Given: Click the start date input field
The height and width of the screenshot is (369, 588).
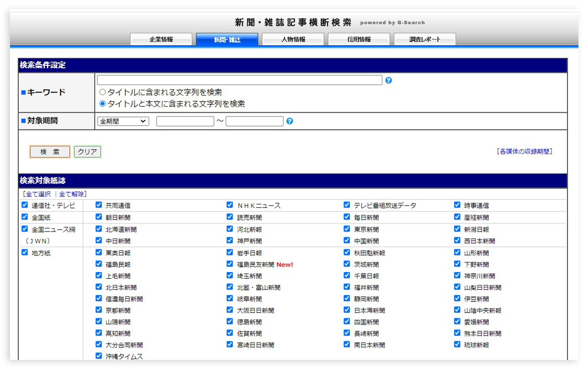Looking at the screenshot, I should (x=185, y=121).
